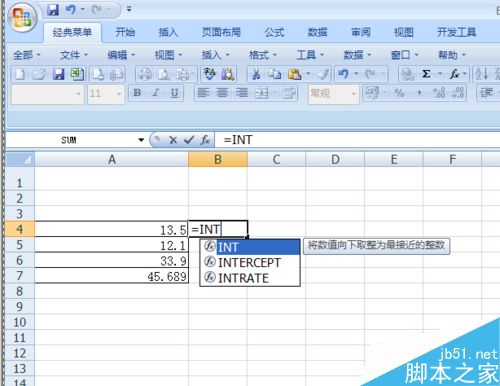Toggle Underline formatting
Screen dimensions: 500x386
click(x=174, y=93)
